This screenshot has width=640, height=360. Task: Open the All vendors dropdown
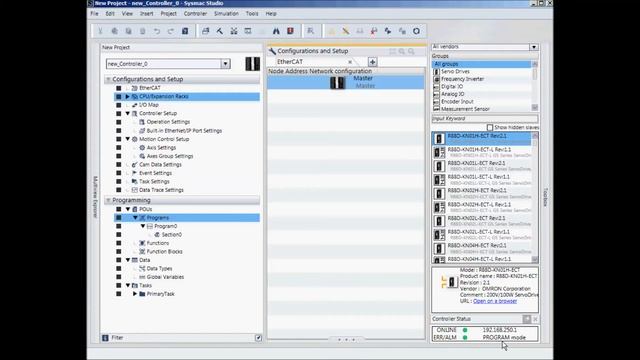click(533, 47)
